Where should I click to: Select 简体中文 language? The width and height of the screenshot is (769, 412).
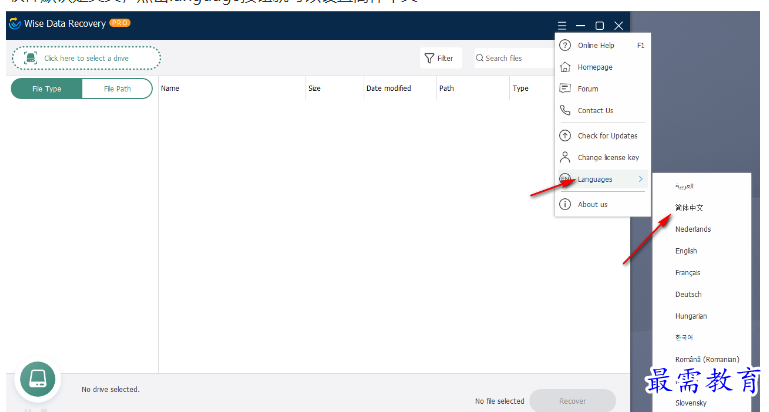click(689, 207)
